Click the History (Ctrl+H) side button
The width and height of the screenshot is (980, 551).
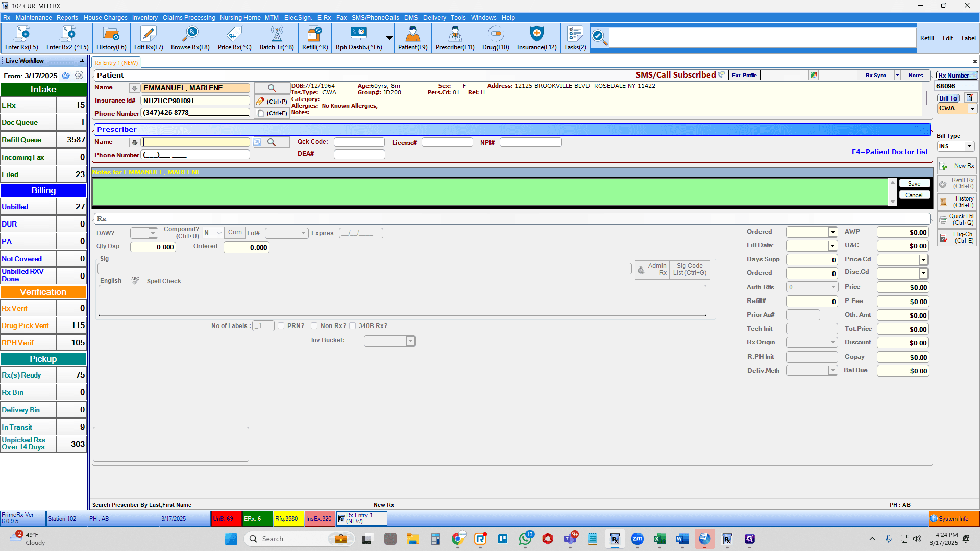click(x=957, y=202)
